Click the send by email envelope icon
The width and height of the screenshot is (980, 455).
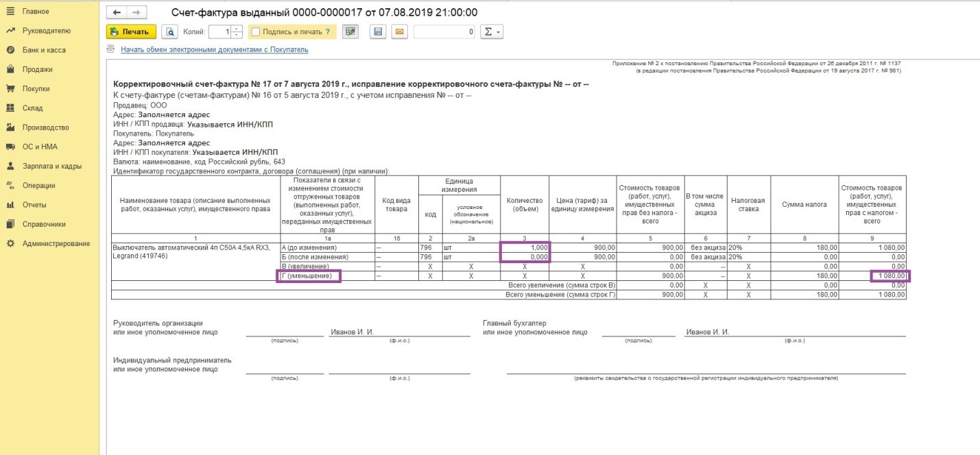[x=400, y=32]
